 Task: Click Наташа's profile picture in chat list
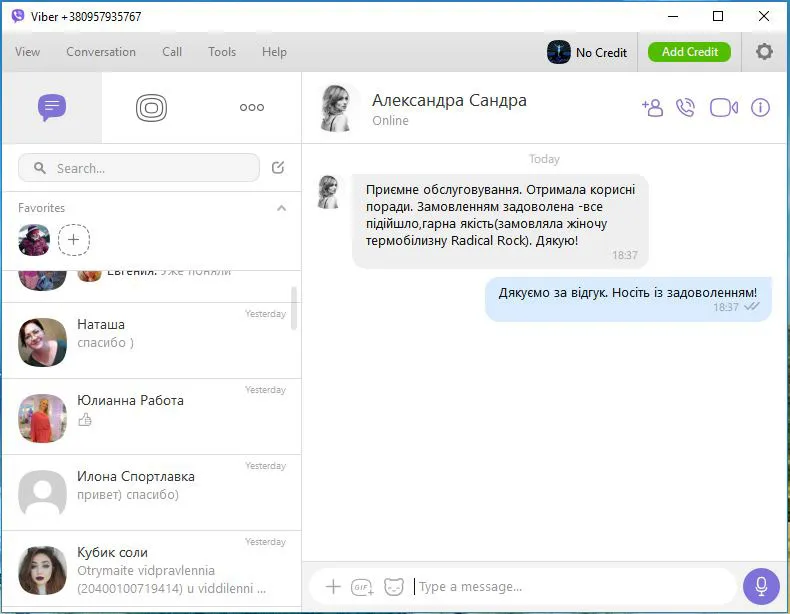coord(42,342)
